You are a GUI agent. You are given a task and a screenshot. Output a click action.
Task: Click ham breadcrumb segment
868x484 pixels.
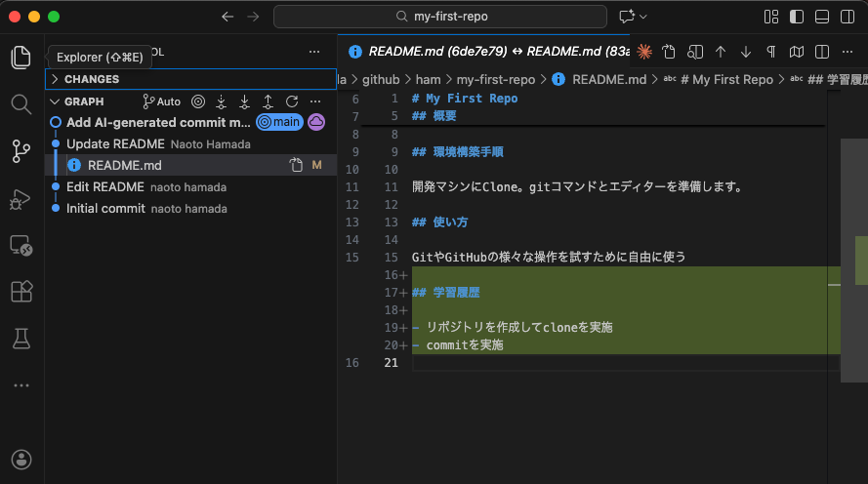428,80
